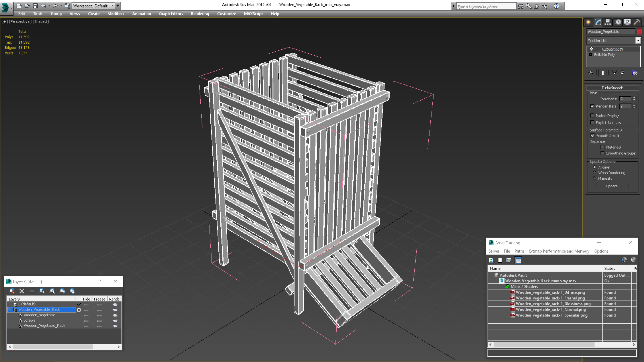Enable the Explicit Normals checkbox

tap(592, 122)
